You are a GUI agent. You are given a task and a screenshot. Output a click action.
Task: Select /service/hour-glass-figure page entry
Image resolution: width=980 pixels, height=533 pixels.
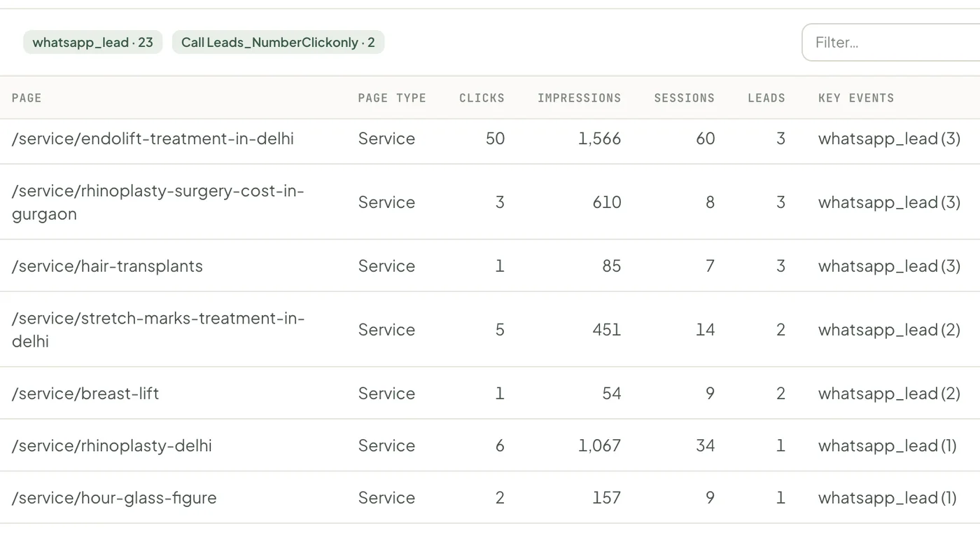coord(114,498)
